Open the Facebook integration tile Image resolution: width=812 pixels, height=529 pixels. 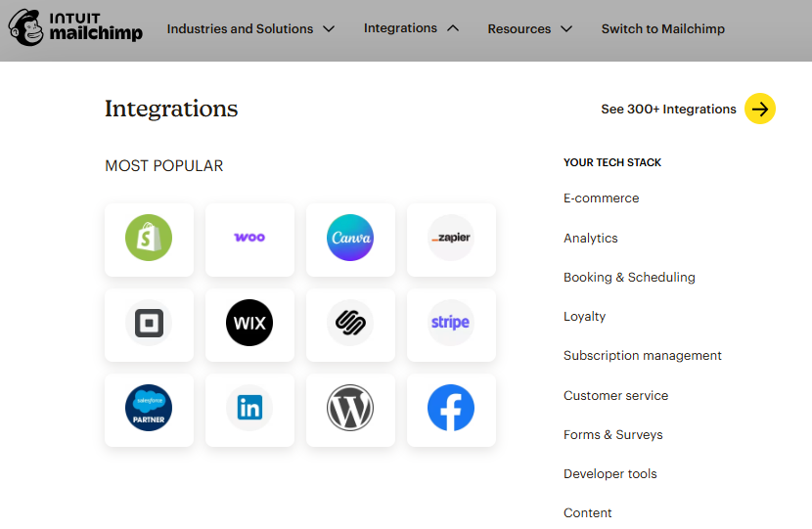click(x=451, y=410)
